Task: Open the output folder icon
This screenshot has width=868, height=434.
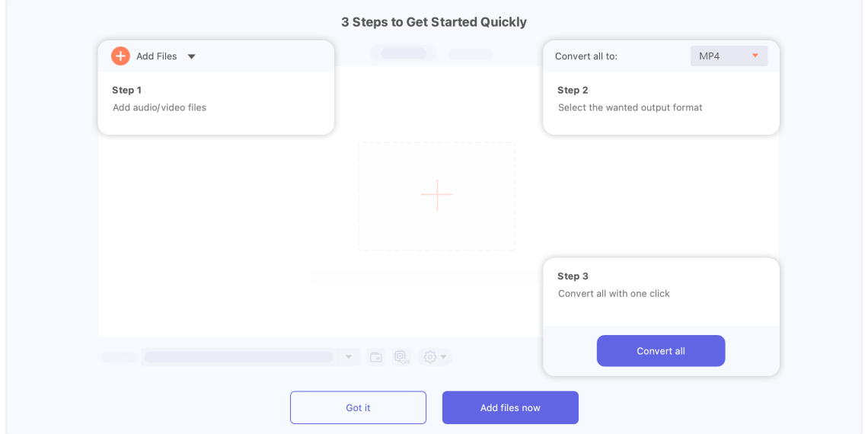Action: (x=376, y=357)
